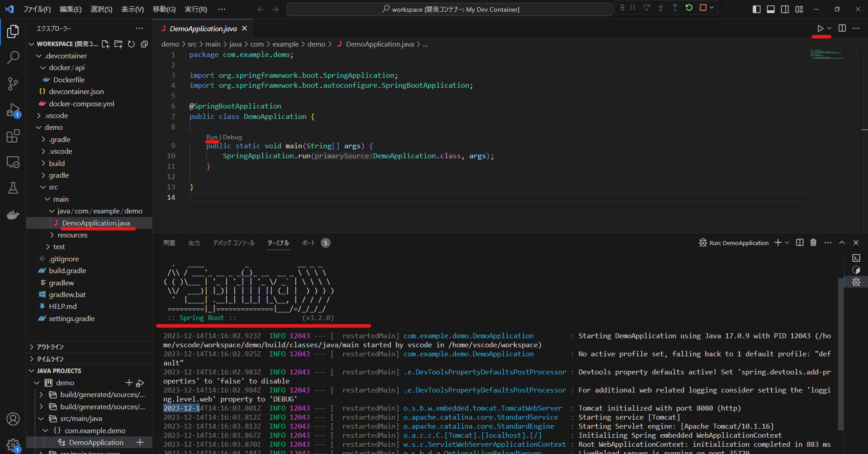This screenshot has height=454, width=868.
Task: Open the Testing beaker view
Action: pos(13,188)
